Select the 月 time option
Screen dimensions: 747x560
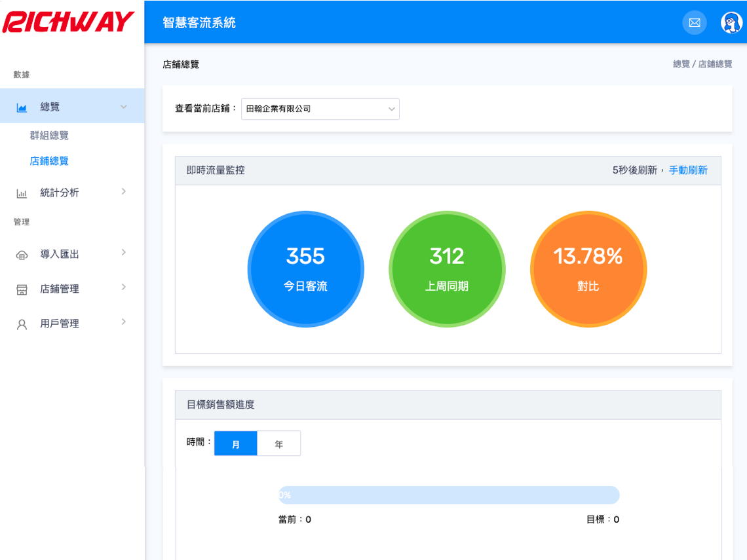point(236,444)
